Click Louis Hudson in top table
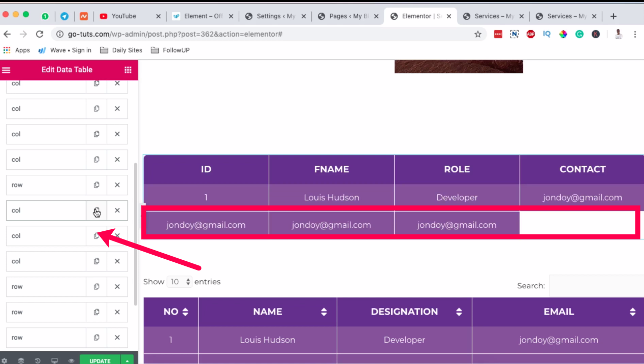This screenshot has height=364, width=644. tap(332, 197)
